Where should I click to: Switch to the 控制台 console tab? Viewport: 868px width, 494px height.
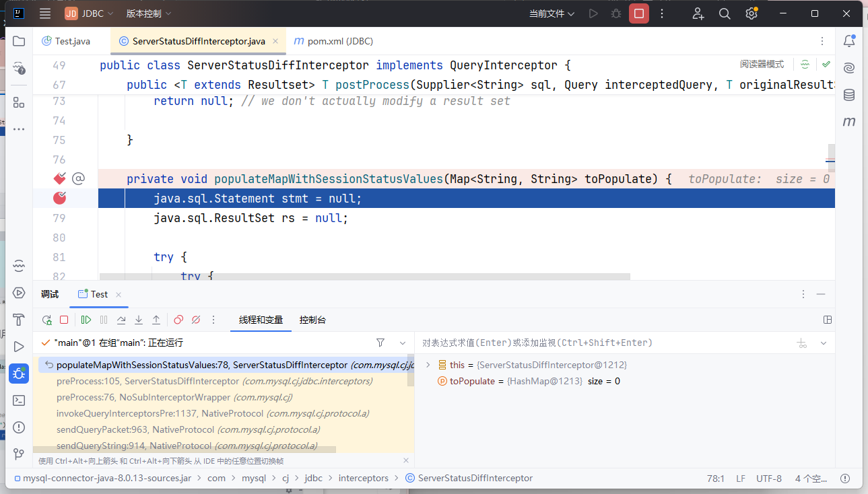pyautogui.click(x=312, y=320)
